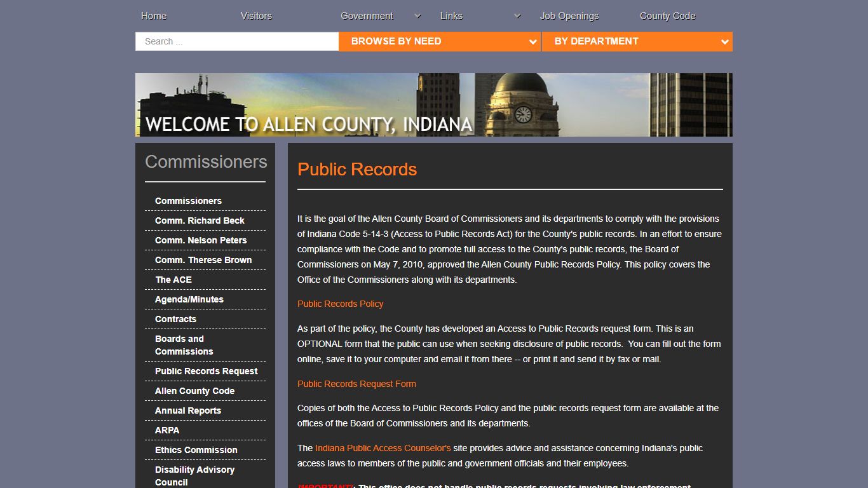Click the Public Records page heading
The image size is (868, 488).
[357, 170]
